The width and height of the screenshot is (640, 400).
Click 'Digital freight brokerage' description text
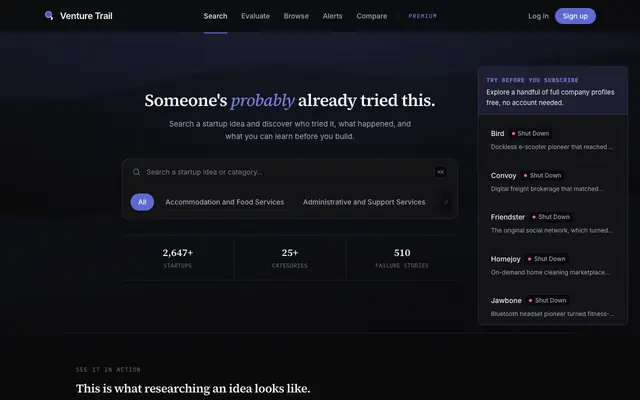tap(547, 189)
